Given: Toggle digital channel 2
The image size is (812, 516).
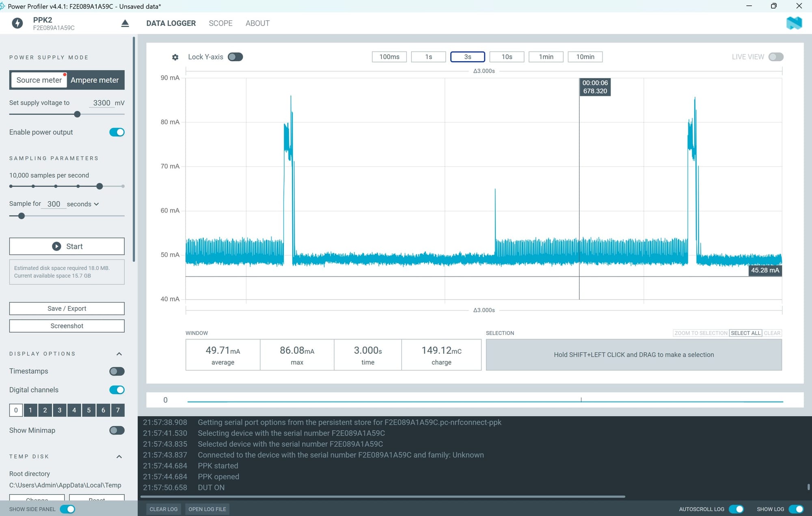Looking at the screenshot, I should [45, 410].
